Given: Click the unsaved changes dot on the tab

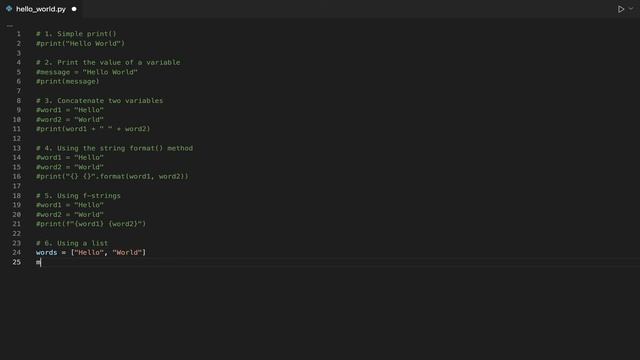Looking at the screenshot, I should coord(74,9).
